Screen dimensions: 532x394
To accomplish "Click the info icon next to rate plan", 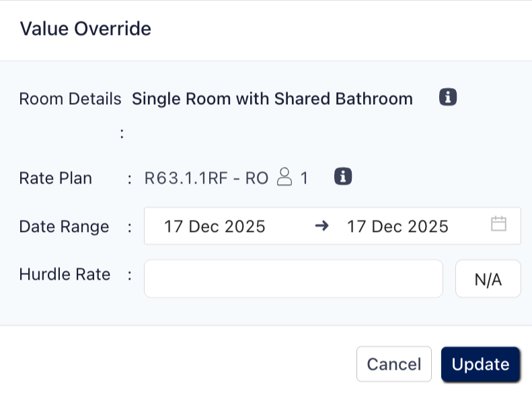I will point(343,177).
